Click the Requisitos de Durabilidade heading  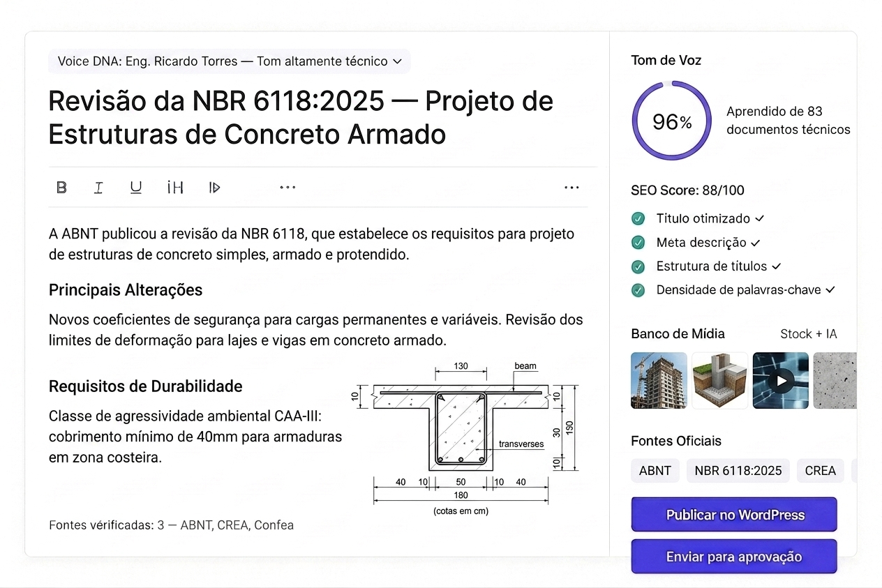pos(146,386)
